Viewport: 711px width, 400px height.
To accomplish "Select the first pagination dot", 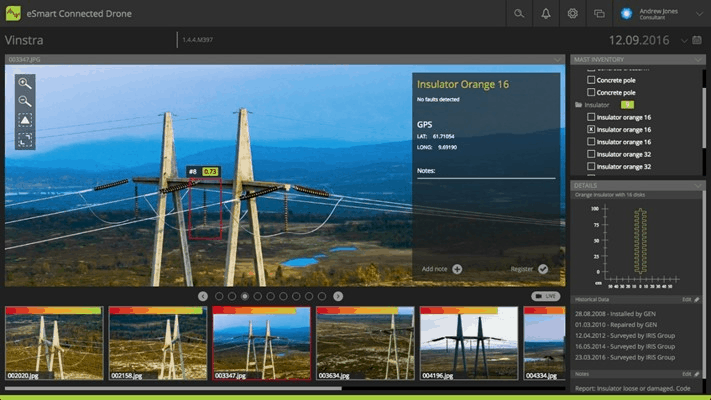I will 219,296.
